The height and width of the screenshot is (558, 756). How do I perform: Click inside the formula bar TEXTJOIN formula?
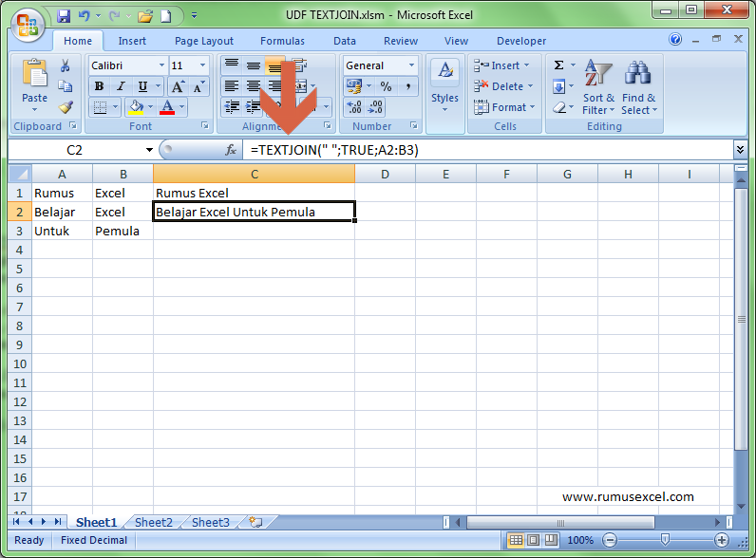click(x=334, y=150)
